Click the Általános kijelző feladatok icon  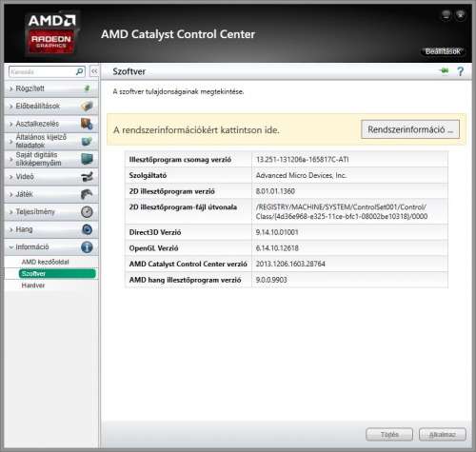pyautogui.click(x=87, y=141)
